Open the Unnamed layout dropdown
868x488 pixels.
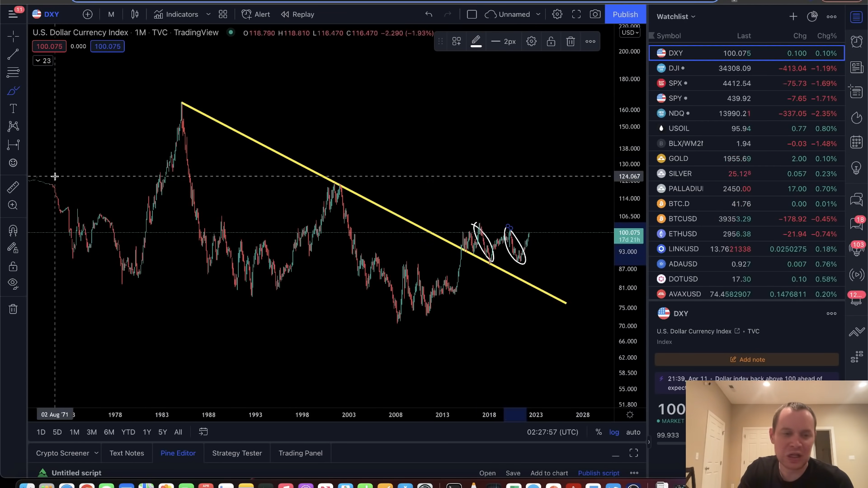pyautogui.click(x=513, y=14)
